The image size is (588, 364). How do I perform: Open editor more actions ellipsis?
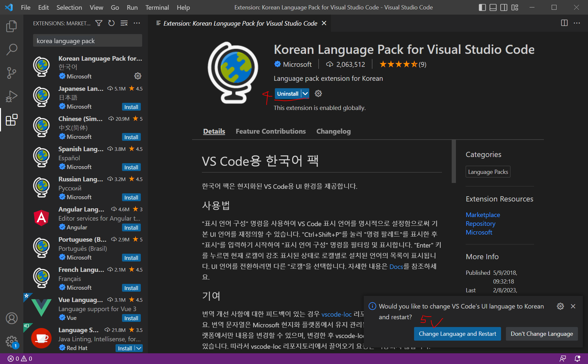[577, 23]
